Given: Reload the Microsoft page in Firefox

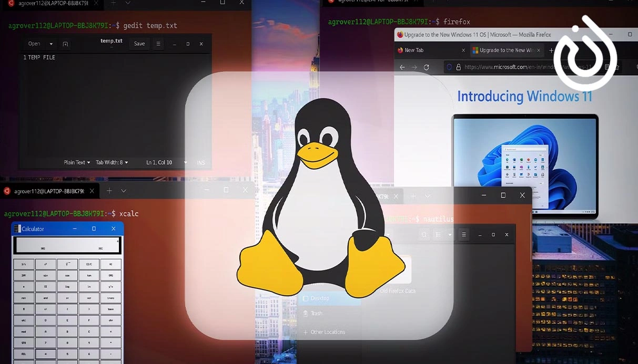Looking at the screenshot, I should (x=427, y=67).
